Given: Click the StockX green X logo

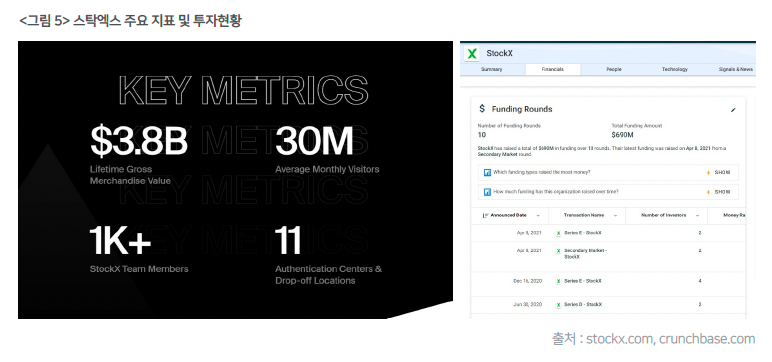Looking at the screenshot, I should click(472, 53).
